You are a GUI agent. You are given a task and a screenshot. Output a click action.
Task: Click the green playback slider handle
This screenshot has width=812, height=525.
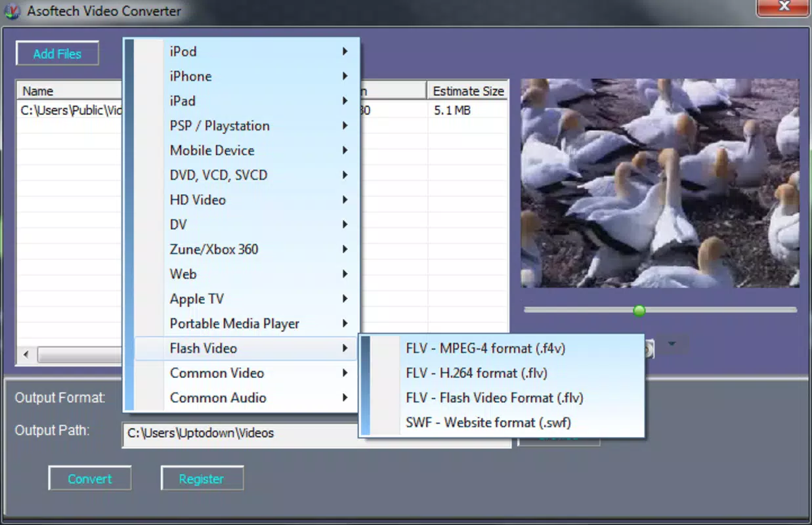point(639,310)
